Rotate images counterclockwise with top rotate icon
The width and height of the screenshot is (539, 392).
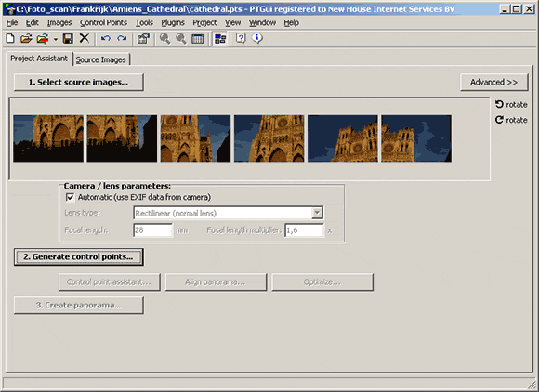499,104
